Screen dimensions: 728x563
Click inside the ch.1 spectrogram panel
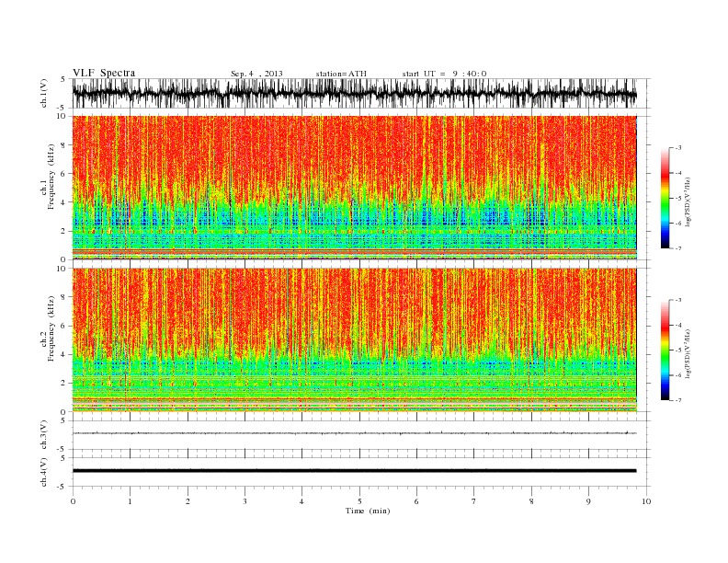click(x=354, y=188)
